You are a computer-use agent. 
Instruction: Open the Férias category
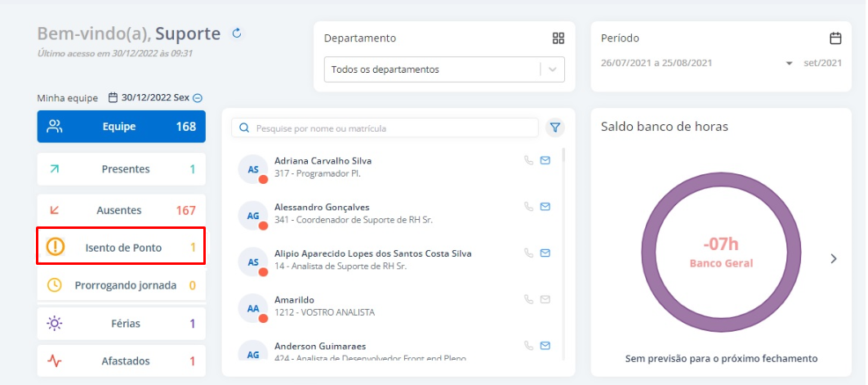(x=121, y=324)
